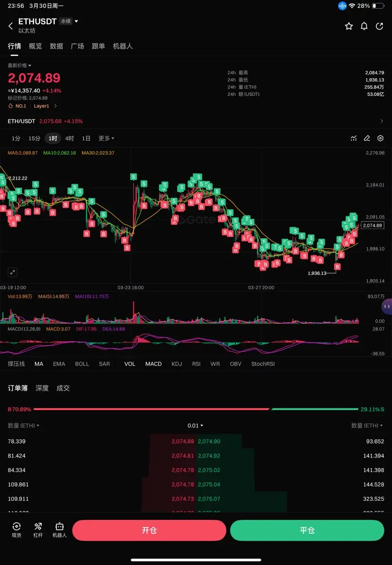
Task: Tap the voice recording indicator in status bar
Action: tap(342, 6)
